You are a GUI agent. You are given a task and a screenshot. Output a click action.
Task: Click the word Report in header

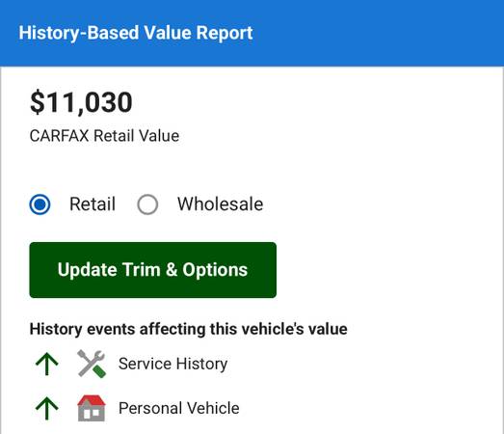pos(225,33)
